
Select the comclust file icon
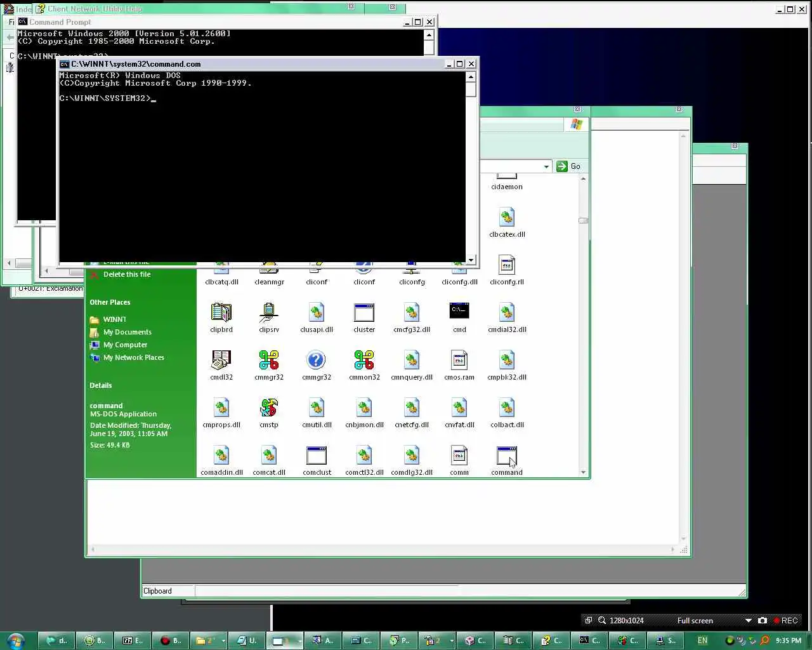[317, 454]
